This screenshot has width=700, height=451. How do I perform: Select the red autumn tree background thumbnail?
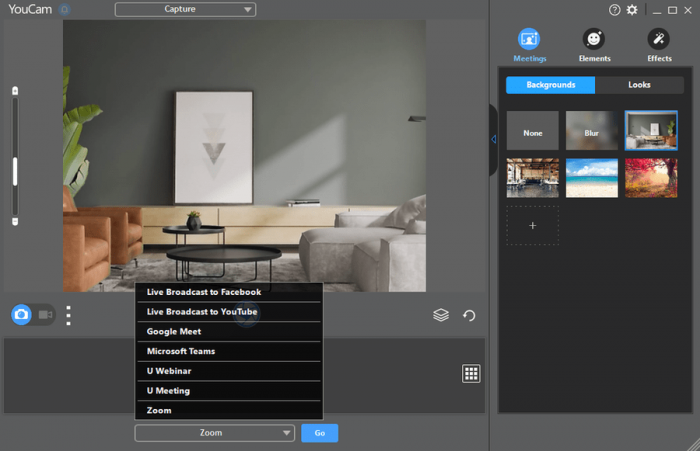point(651,178)
